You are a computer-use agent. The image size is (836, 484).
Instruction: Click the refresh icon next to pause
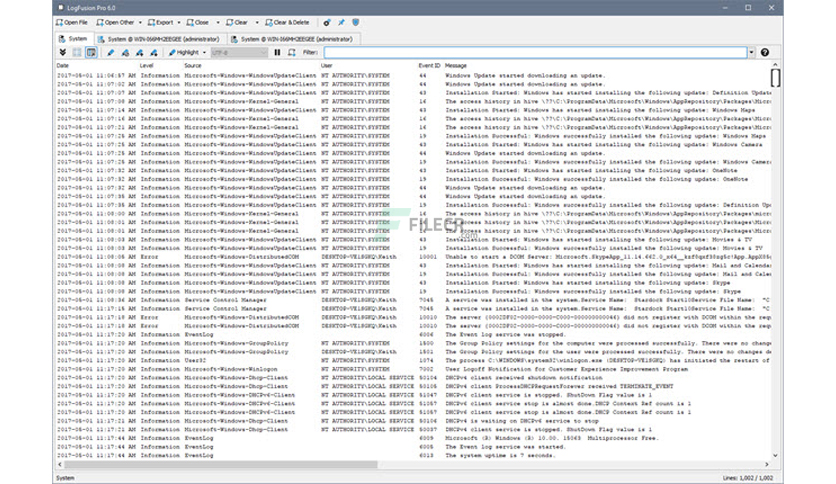[x=292, y=52]
